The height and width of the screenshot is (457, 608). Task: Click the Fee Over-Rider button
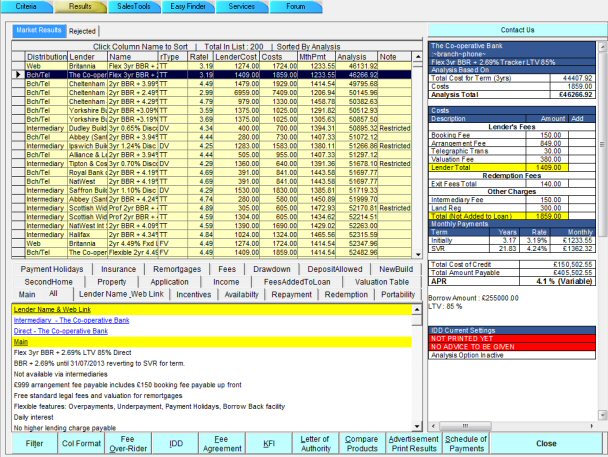point(128,443)
